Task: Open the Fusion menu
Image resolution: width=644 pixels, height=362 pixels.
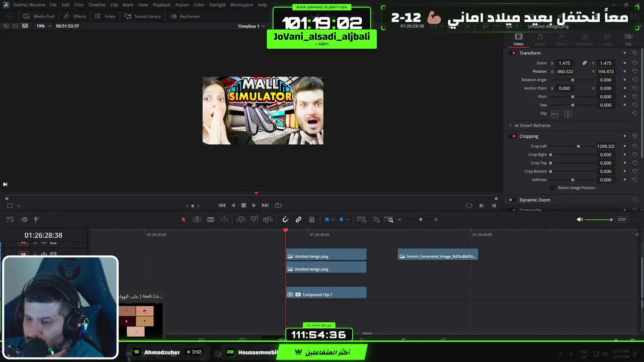Action: click(x=182, y=5)
